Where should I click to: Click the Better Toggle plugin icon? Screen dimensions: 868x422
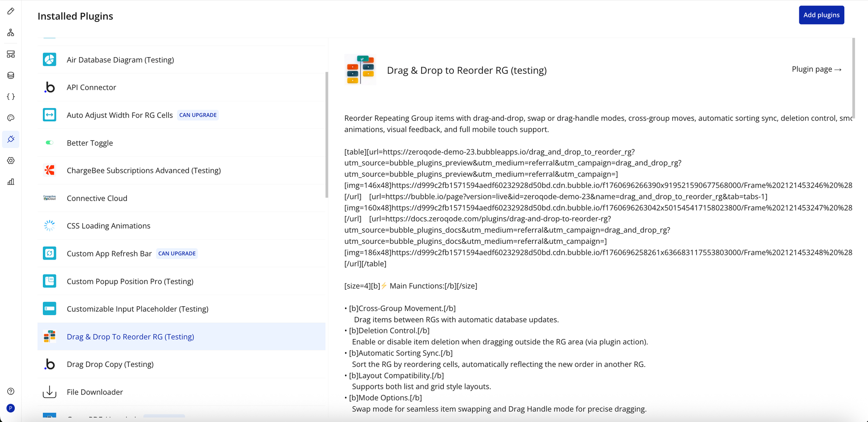pos(50,143)
